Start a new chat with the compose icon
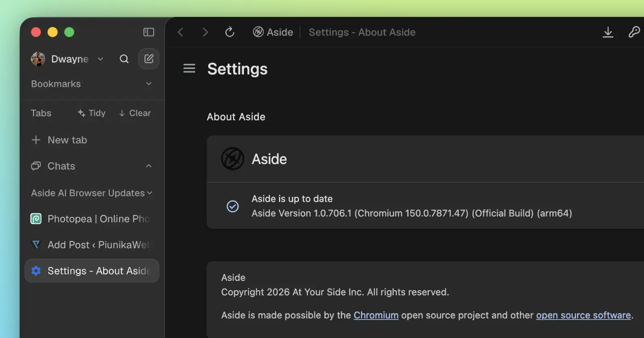 (x=149, y=59)
